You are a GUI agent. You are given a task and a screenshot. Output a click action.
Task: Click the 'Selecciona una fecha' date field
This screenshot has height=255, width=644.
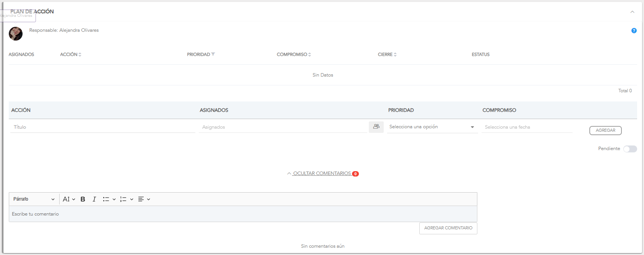pos(527,127)
